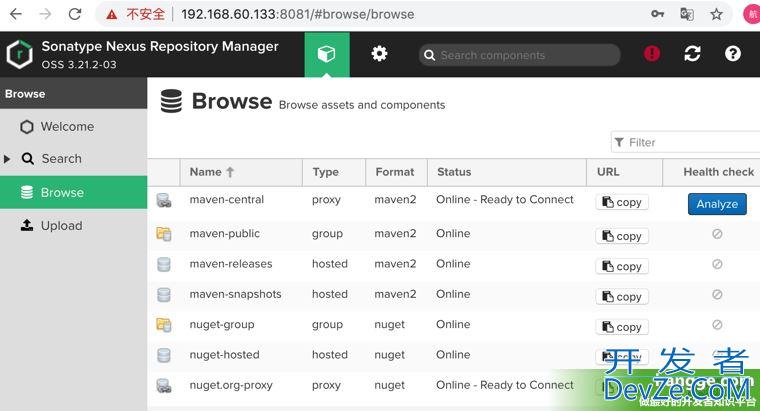Click the user profile avatar in browser
This screenshot has height=411, width=760.
pos(752,14)
